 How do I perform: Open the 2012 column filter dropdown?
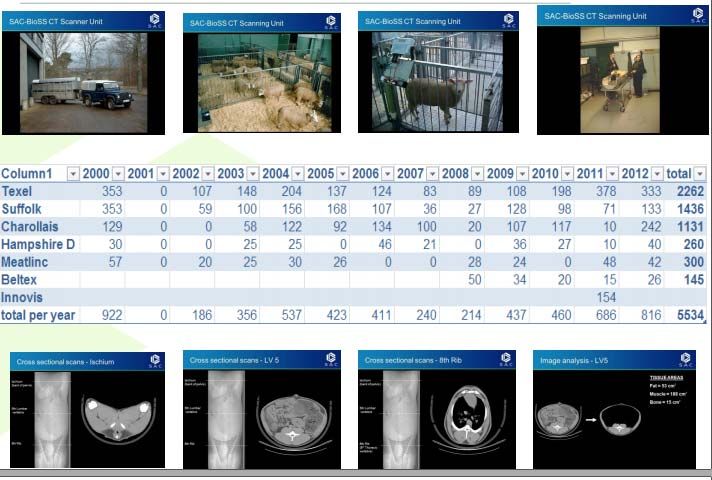coord(658,173)
